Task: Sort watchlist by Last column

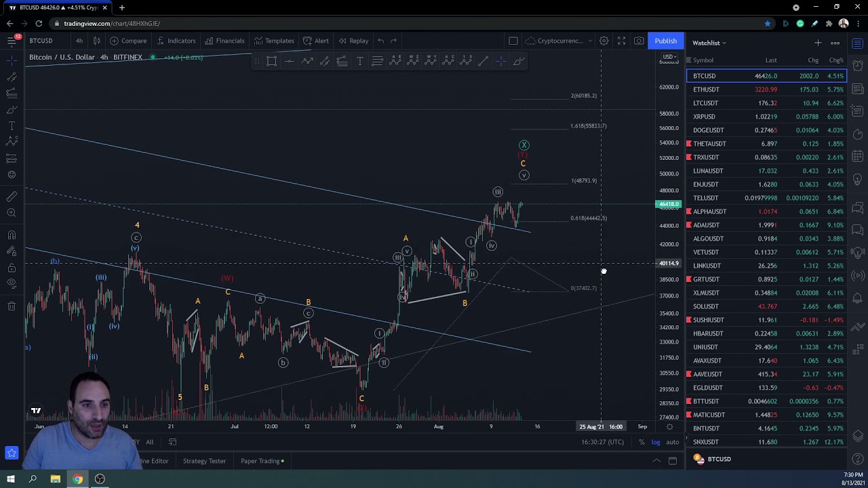Action: [x=771, y=60]
